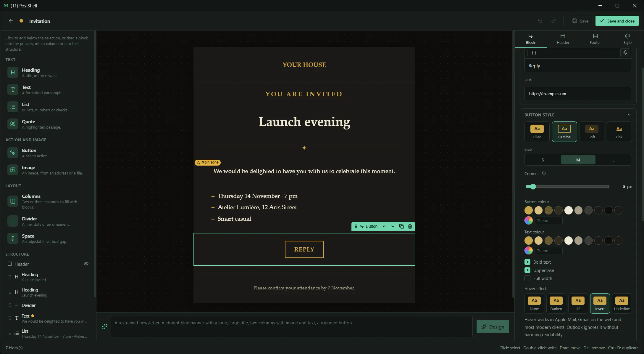644x354 pixels.
Task: Disable the Bold text checkbox
Action: click(527, 262)
